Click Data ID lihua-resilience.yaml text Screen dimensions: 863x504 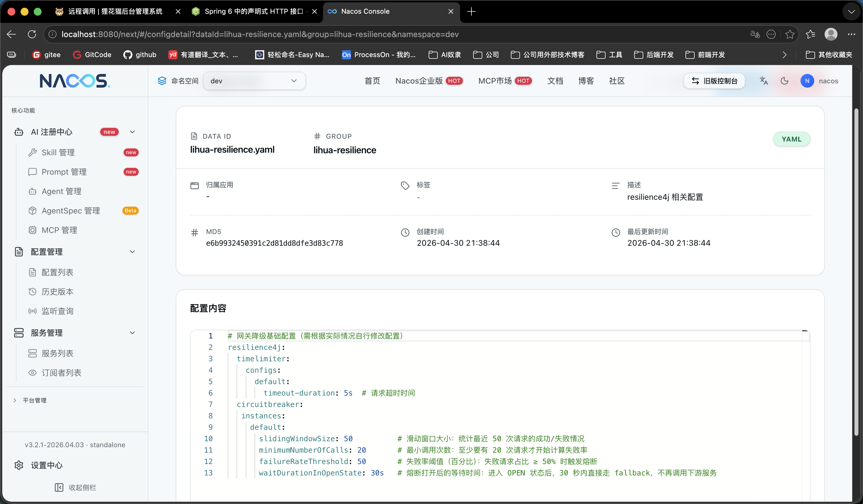tap(232, 150)
